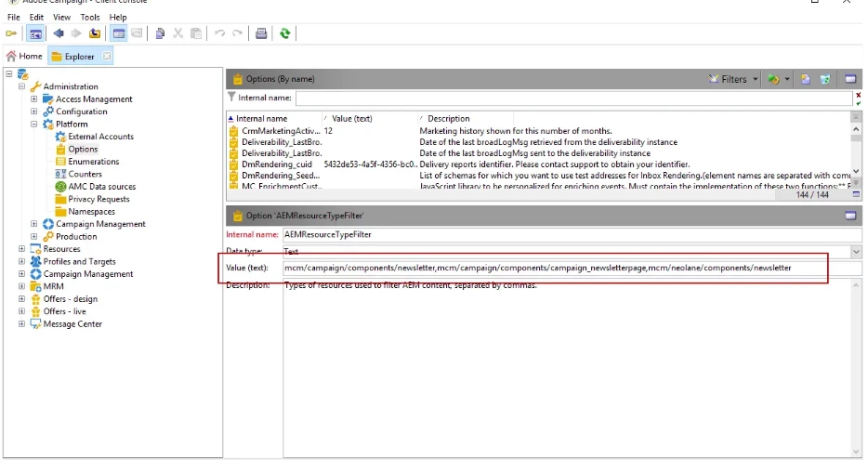Select External Accounts in tree
The height and width of the screenshot is (460, 868).
coord(100,137)
